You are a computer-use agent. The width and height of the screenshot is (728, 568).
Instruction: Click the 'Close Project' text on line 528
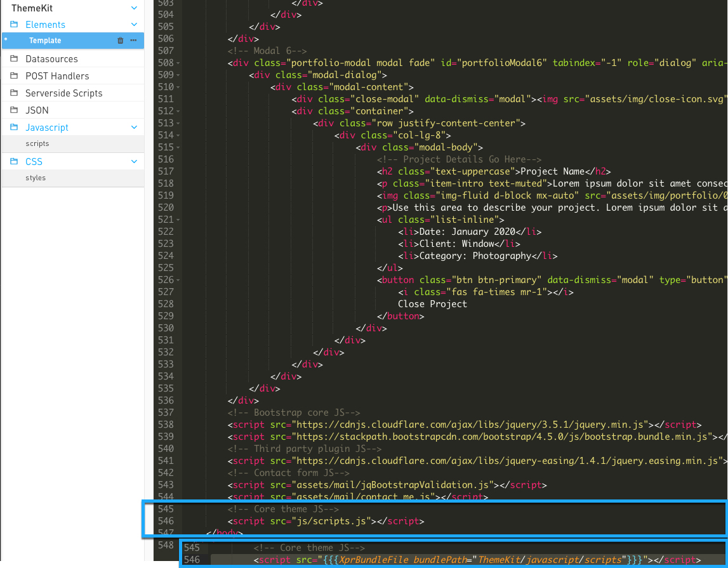(432, 304)
